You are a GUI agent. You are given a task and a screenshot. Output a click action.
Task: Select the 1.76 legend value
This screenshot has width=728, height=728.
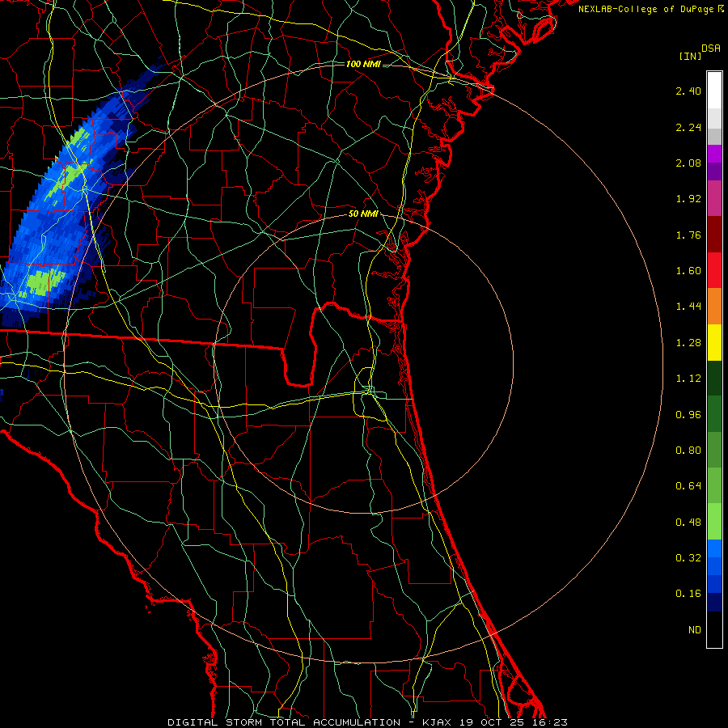pos(688,235)
